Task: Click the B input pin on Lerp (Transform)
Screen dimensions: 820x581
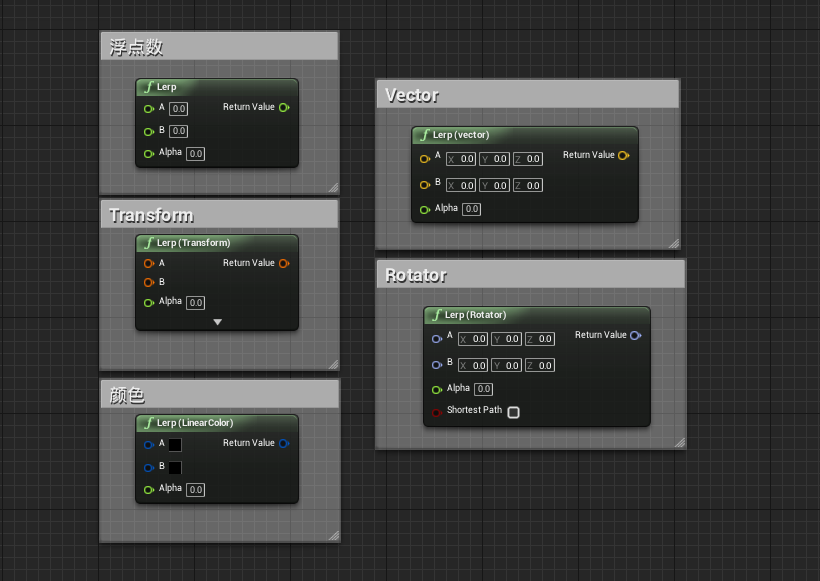Action: point(147,282)
